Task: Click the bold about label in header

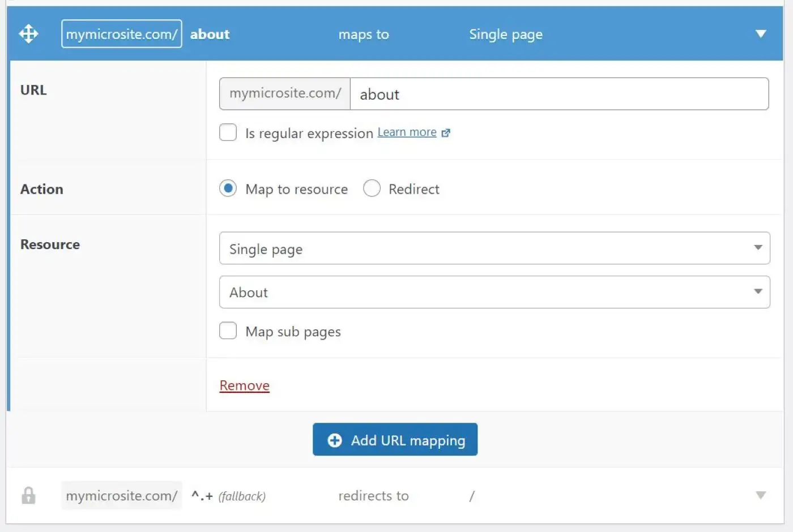Action: tap(210, 34)
